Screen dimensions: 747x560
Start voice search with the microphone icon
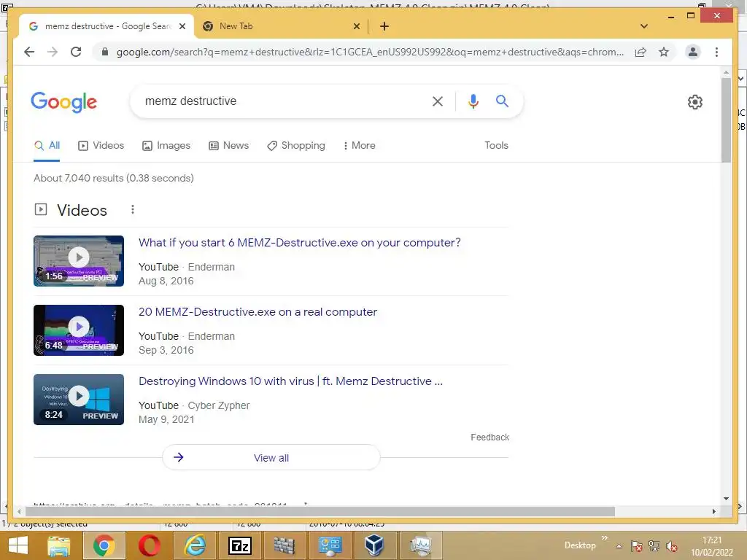pyautogui.click(x=473, y=101)
